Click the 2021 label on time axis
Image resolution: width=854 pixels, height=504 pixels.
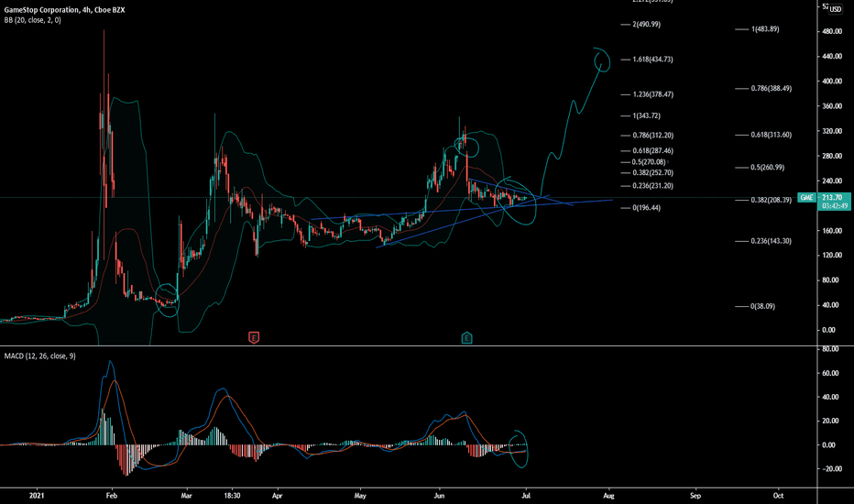pyautogui.click(x=37, y=496)
